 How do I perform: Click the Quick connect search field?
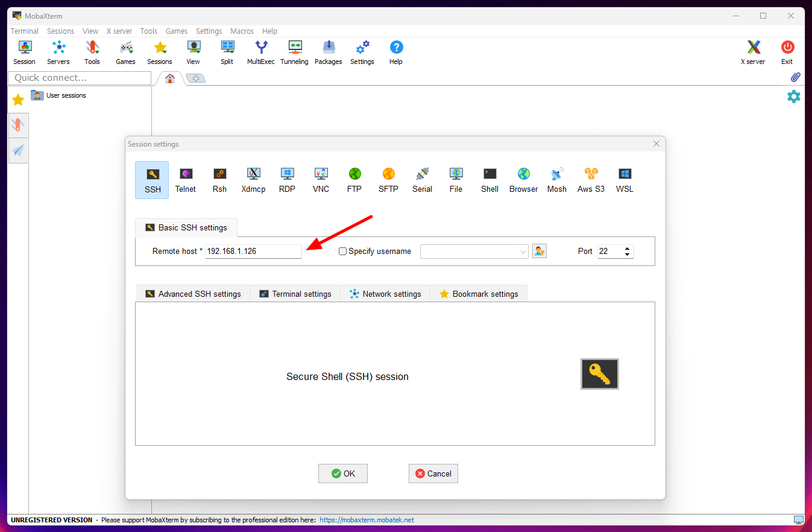(x=80, y=78)
